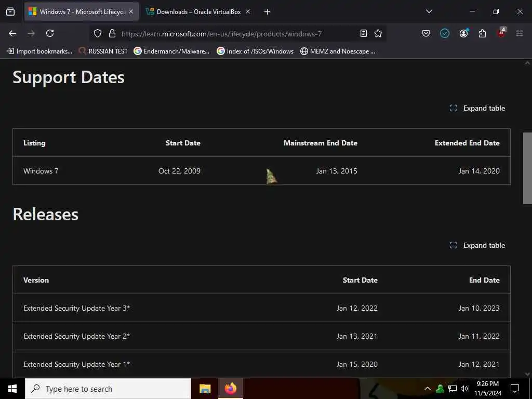
Task: Expand the Support Dates table
Action: [x=477, y=108]
